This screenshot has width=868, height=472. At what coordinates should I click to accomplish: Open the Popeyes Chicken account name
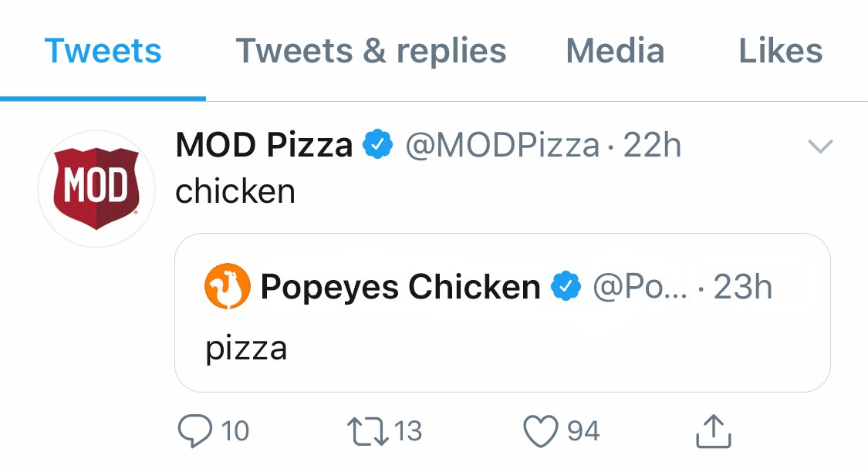[400, 287]
